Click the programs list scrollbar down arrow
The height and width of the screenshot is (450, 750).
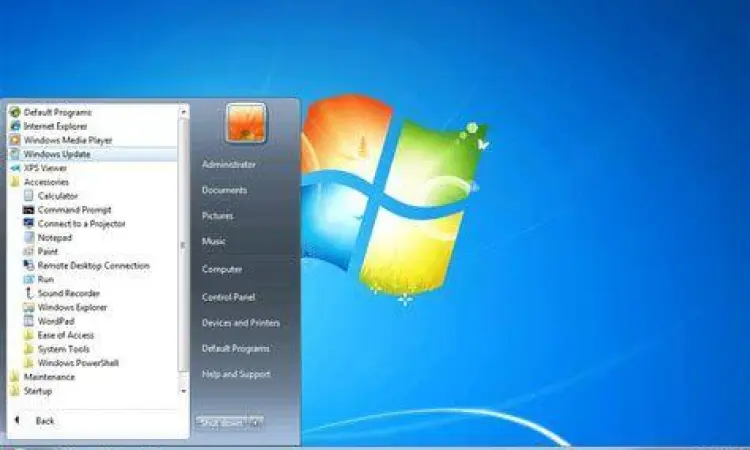tap(183, 391)
